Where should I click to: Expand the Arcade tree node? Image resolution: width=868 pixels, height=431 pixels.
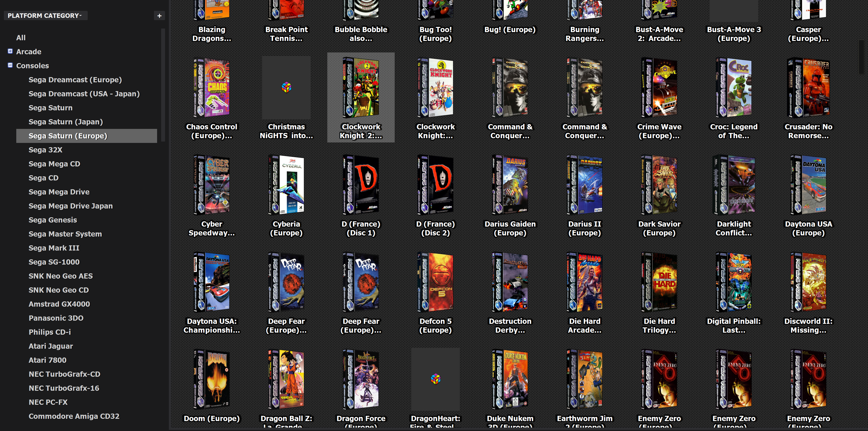click(10, 51)
